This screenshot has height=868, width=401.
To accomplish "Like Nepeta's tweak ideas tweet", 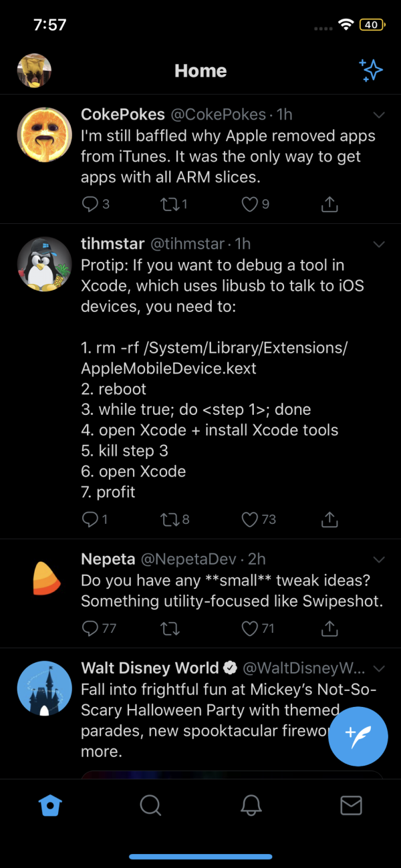I will coord(259,628).
